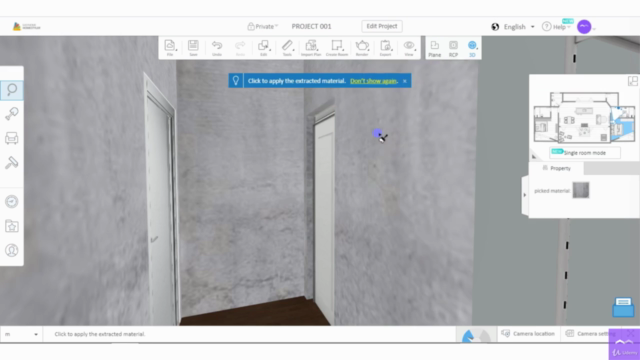This screenshot has height=360, width=640.
Task: Open the user profile sidebar icon
Action: pyautogui.click(x=12, y=250)
